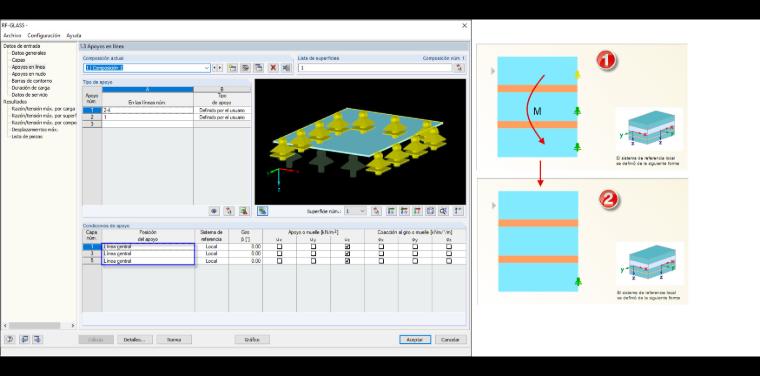Click the scroll-right arrow of the navigation tree scrollbar

(73, 326)
